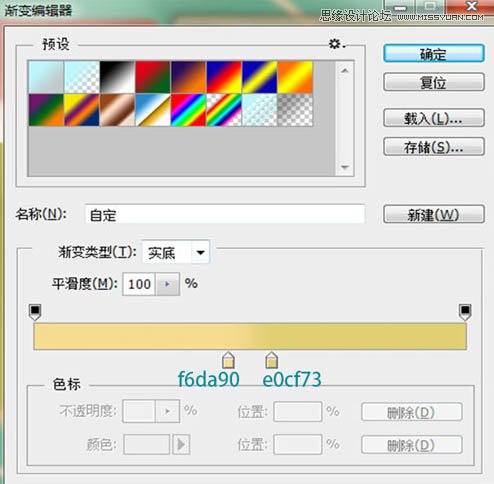Select the e0cf73 color stop
The image size is (494, 484).
tap(271, 360)
